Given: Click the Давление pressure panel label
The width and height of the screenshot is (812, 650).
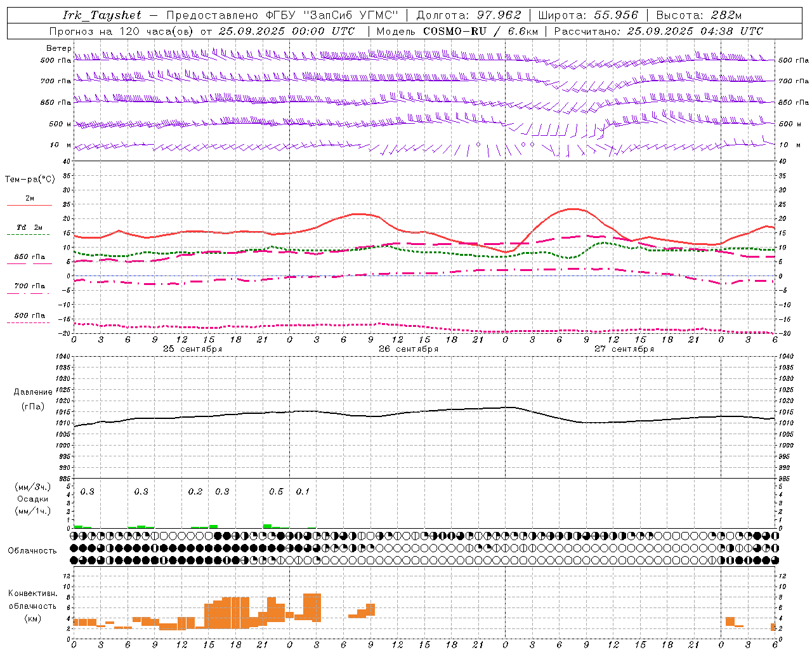Looking at the screenshot, I should click(x=33, y=392).
